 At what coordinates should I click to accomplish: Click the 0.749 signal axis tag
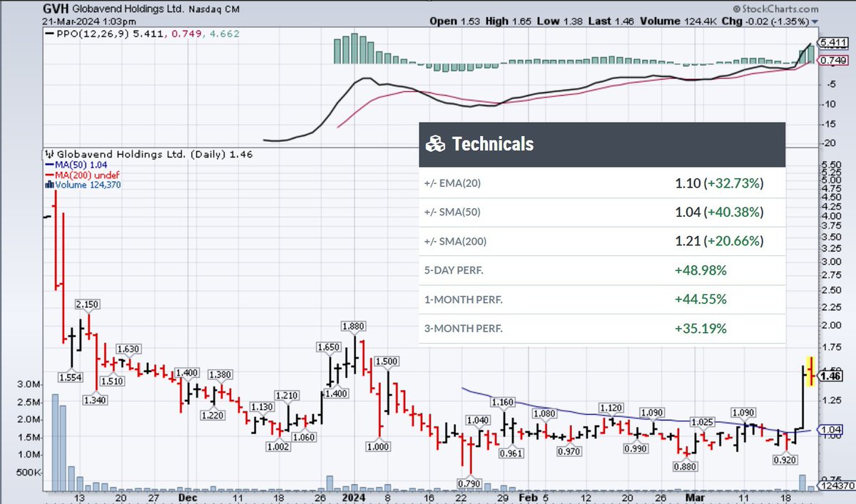click(x=834, y=61)
